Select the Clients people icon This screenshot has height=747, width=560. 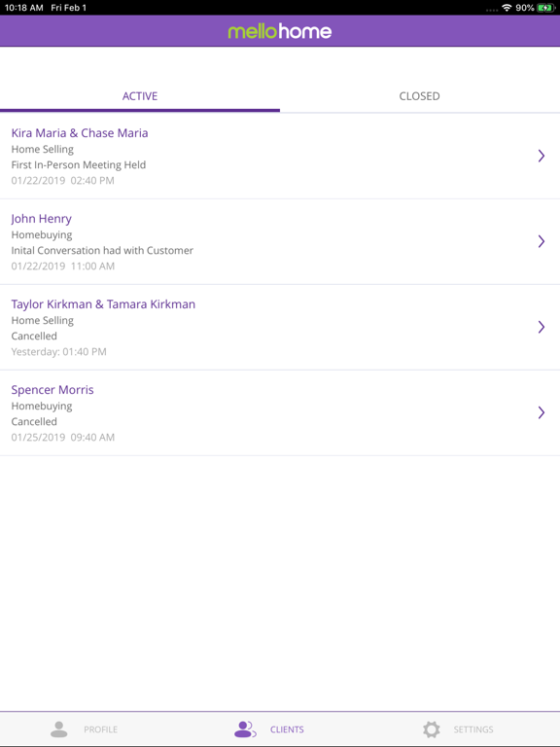pyautogui.click(x=245, y=729)
